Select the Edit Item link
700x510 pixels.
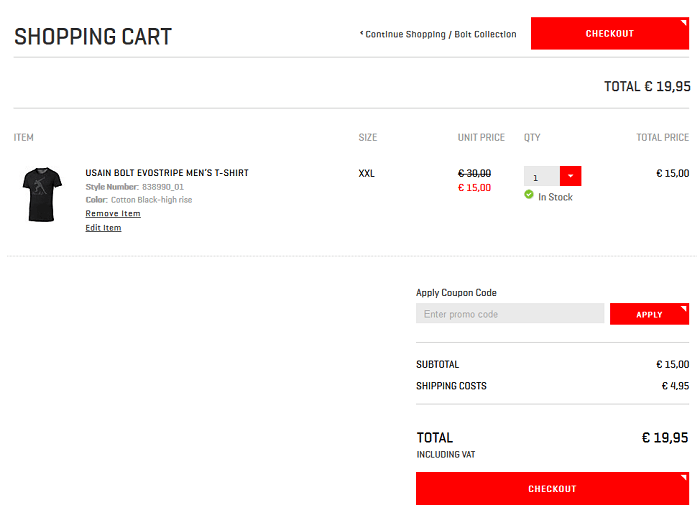pyautogui.click(x=103, y=228)
